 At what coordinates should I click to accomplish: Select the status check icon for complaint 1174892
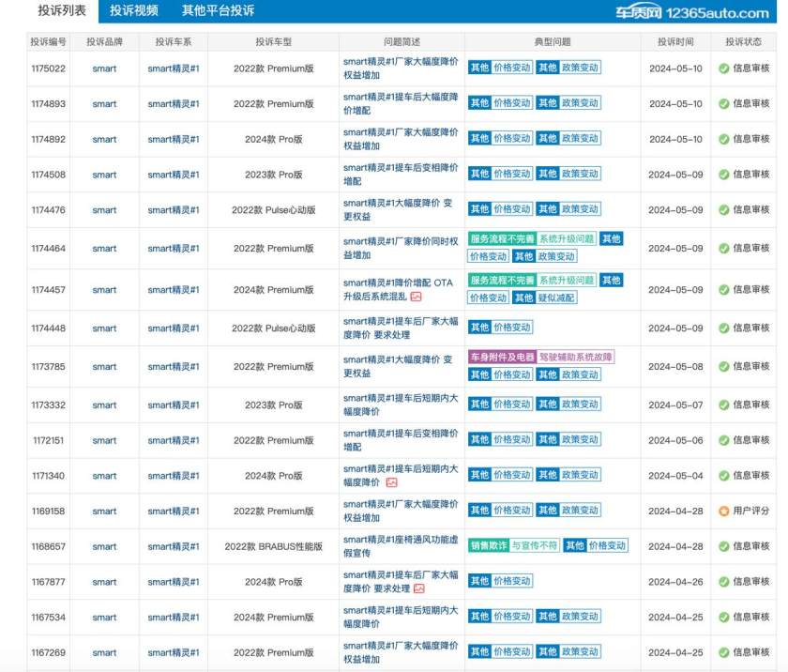(x=723, y=139)
